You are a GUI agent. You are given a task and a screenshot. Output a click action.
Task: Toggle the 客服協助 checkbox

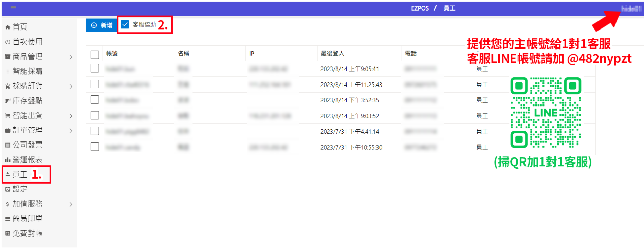(x=125, y=24)
